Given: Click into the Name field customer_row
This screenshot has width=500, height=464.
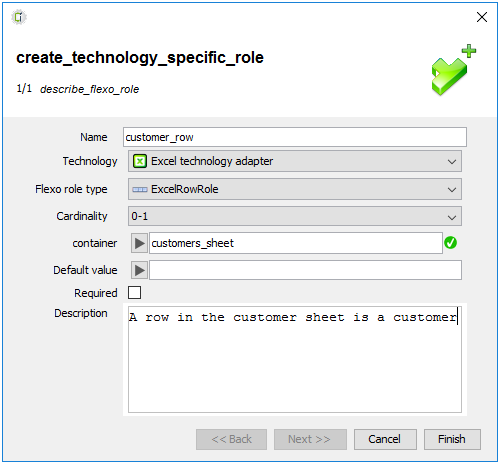Looking at the screenshot, I should click(295, 137).
